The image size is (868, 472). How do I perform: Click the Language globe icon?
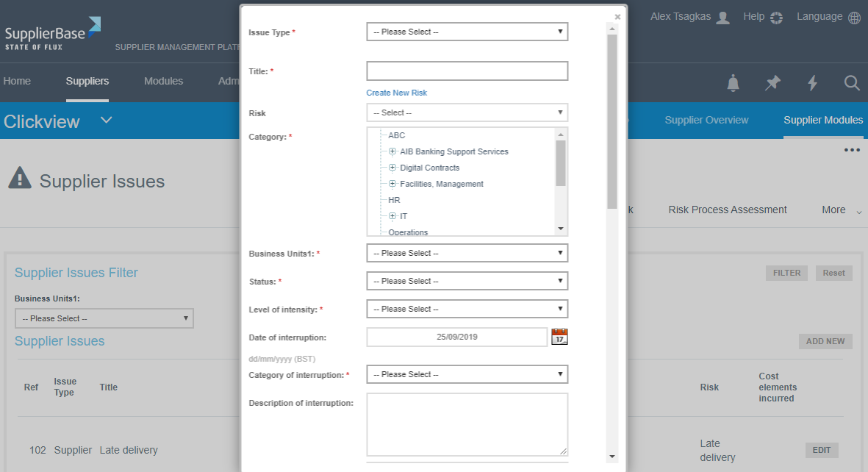tap(854, 18)
